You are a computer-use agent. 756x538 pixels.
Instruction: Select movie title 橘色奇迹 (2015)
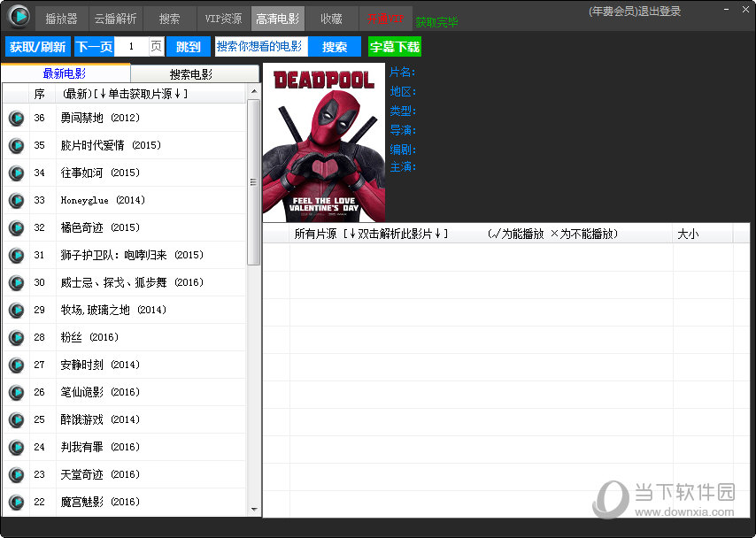pyautogui.click(x=100, y=227)
